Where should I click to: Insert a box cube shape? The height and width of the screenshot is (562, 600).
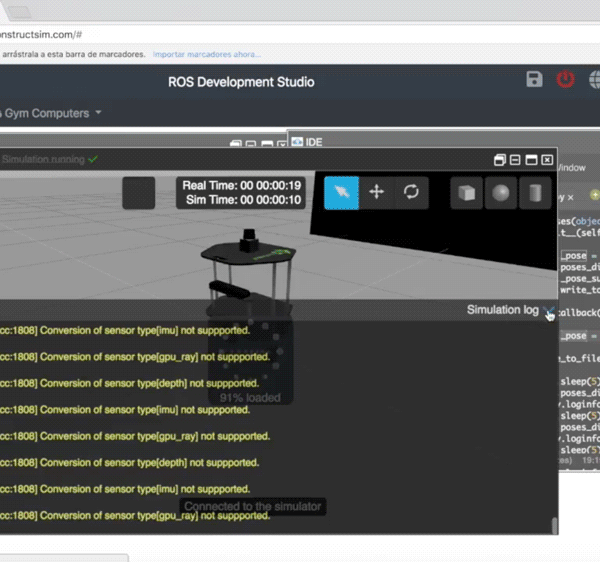point(466,193)
